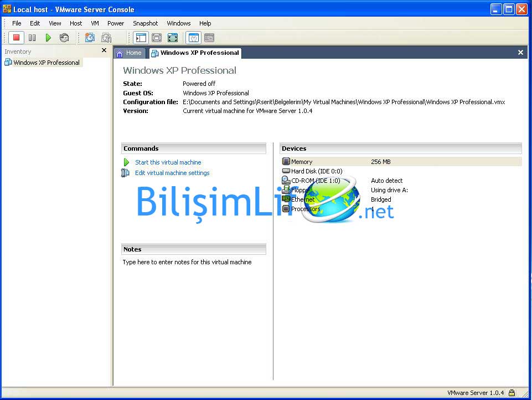The image size is (532, 400).
Task: Click the green Power On play icon
Action: 48,38
